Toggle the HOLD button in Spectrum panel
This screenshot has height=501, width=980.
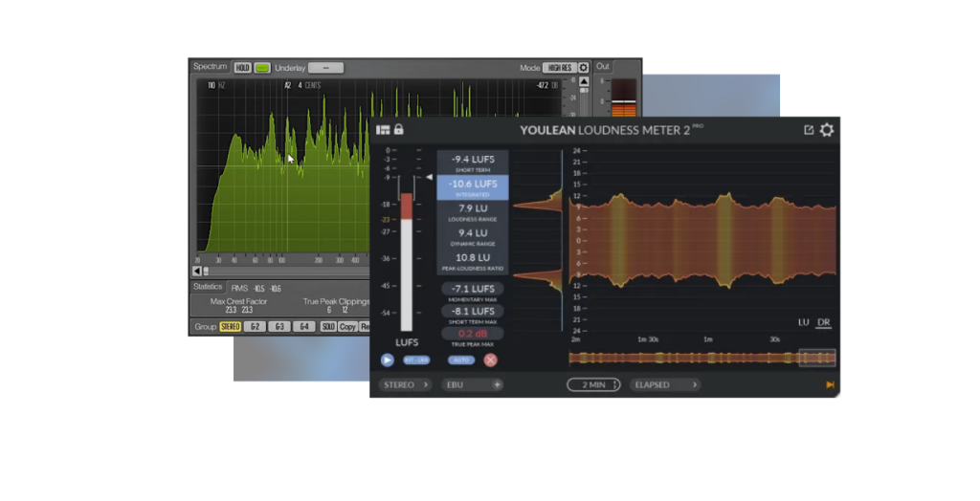coord(242,68)
